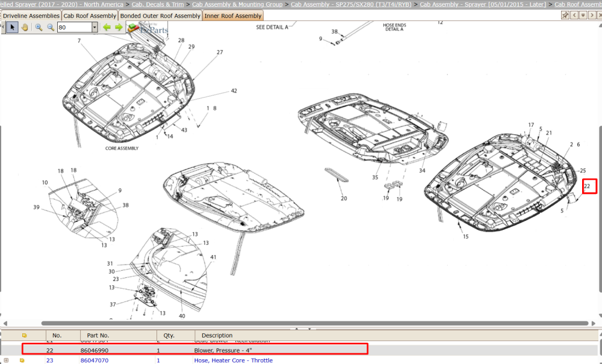Click callout 25 on the diagram
602x364 pixels.
pos(583,171)
